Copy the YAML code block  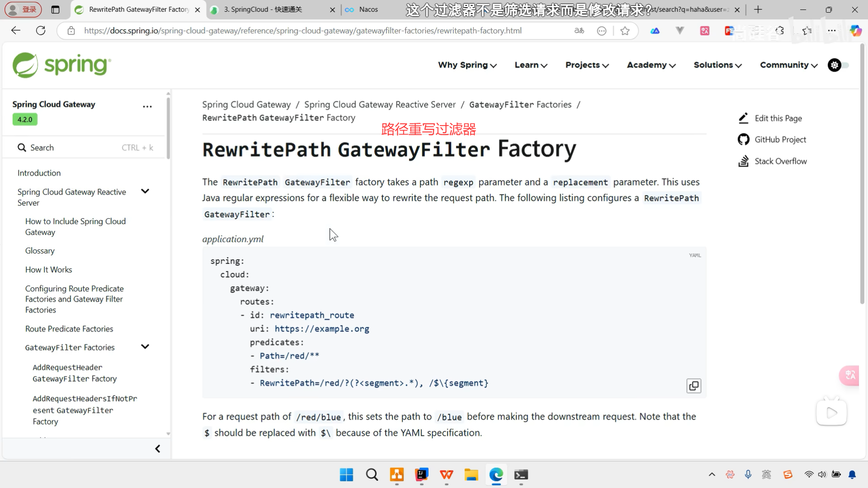pyautogui.click(x=693, y=386)
